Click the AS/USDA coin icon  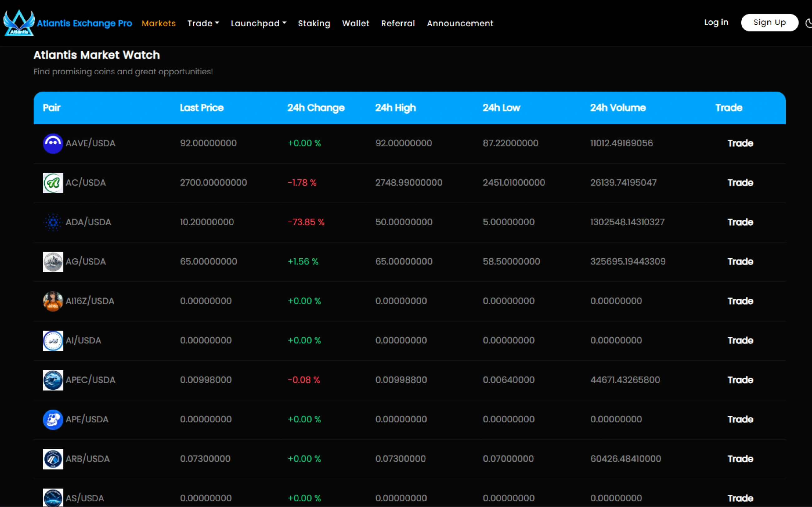53,498
